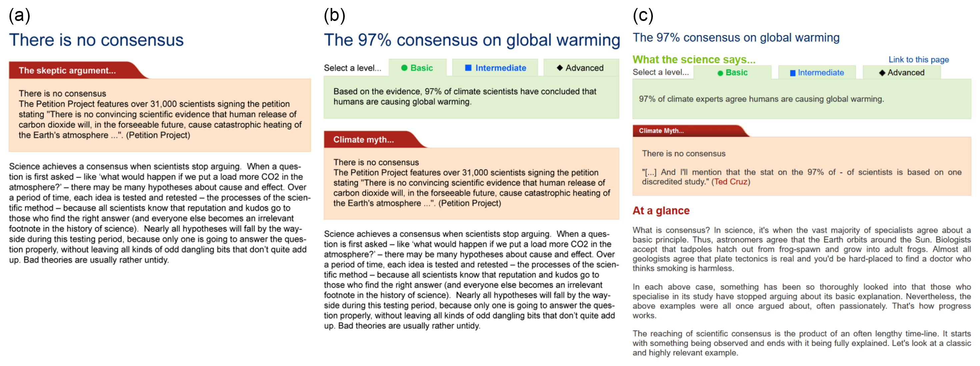The height and width of the screenshot is (366, 980).
Task: Click panel (c) '97% consensus on global warming' title
Action: tap(736, 38)
